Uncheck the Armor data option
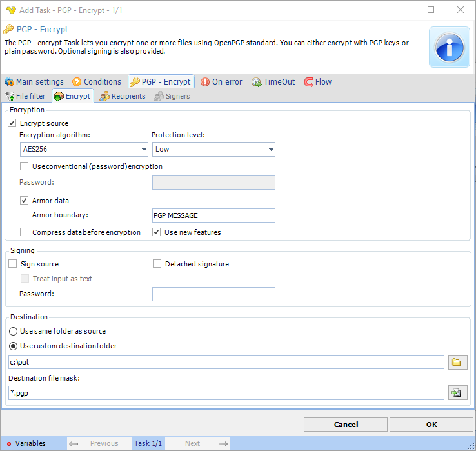 click(25, 201)
